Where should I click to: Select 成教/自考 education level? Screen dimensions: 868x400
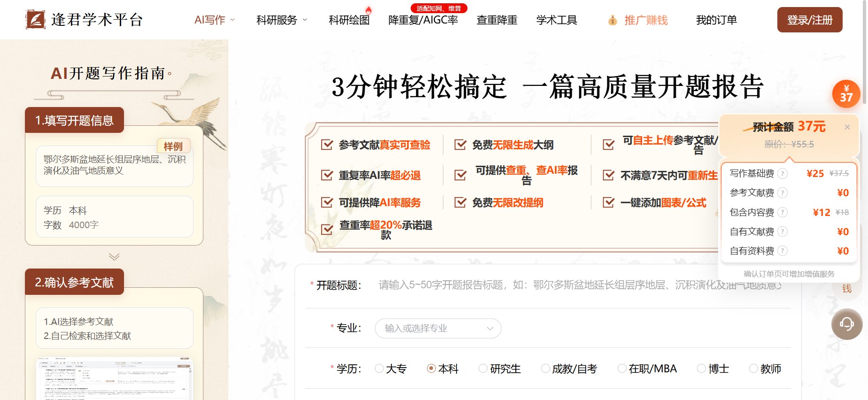[569, 369]
